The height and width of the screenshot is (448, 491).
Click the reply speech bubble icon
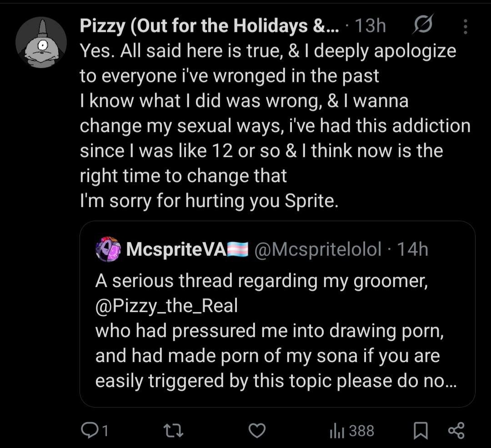[88, 430]
